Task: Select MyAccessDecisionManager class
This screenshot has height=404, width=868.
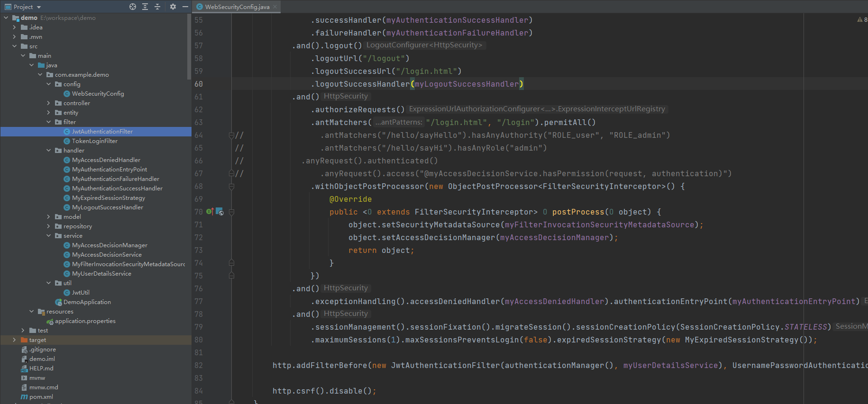Action: coord(110,245)
